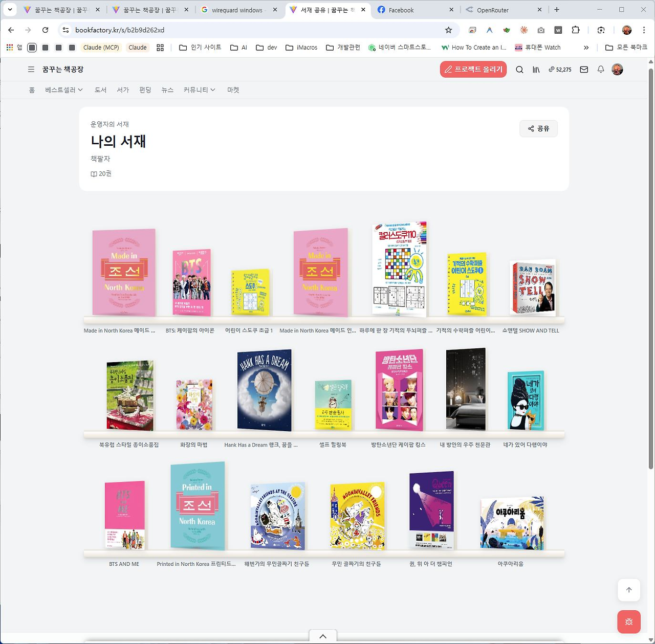Screen dimensions: 655x644
Task: Open the 서가 menu item
Action: [x=123, y=90]
